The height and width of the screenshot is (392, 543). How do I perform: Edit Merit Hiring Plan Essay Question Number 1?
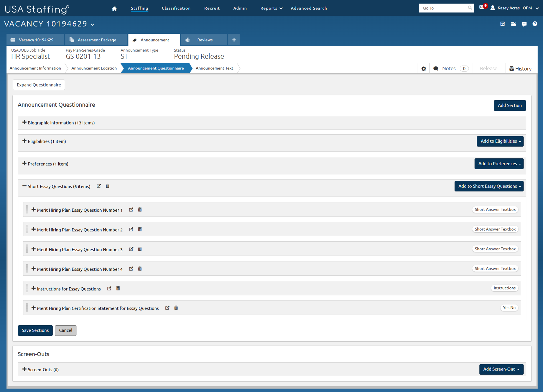131,210
